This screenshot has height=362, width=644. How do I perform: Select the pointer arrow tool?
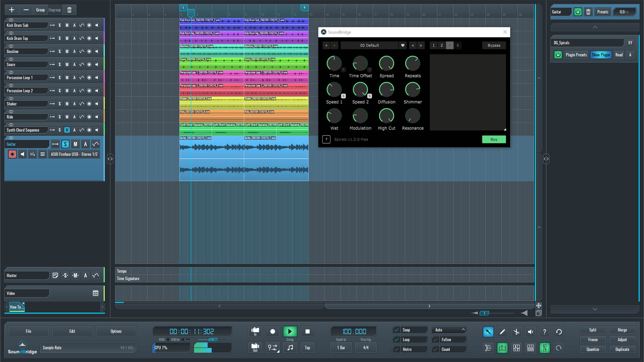pos(488,332)
